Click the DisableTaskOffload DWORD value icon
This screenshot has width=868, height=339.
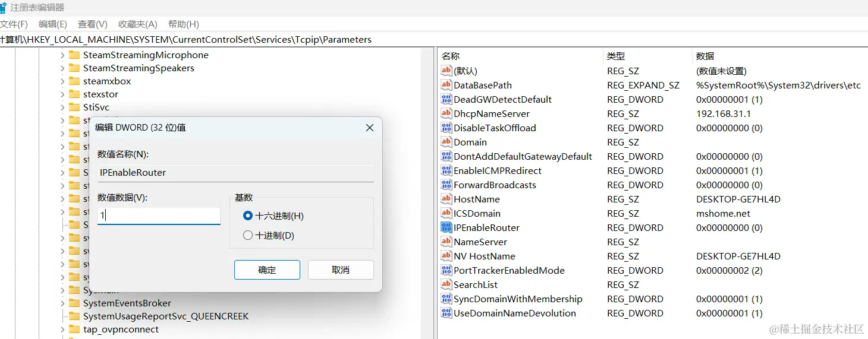tap(446, 128)
